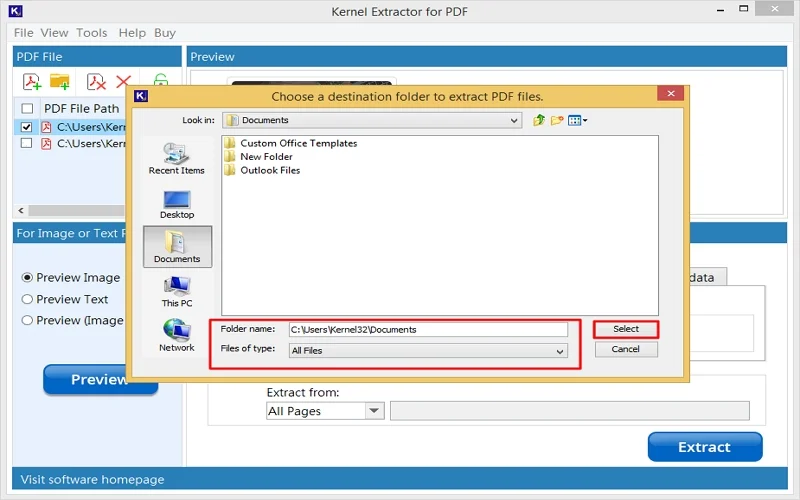
Task: Open This PC in the dialog sidebar
Action: pos(177,292)
